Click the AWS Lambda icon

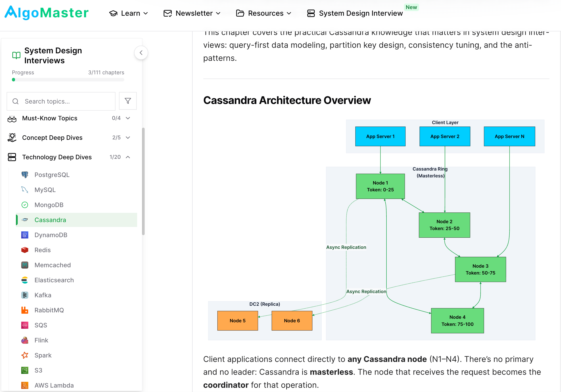(x=25, y=385)
